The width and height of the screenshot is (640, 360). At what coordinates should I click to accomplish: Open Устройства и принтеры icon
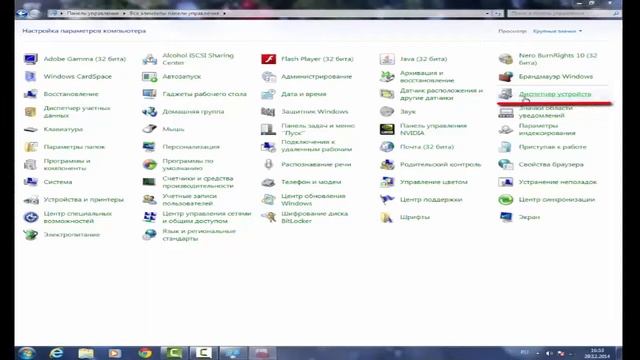[31, 200]
